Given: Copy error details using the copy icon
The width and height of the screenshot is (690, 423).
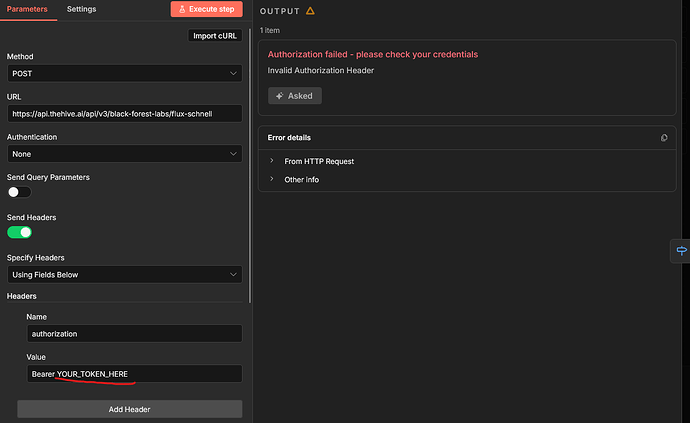Looking at the screenshot, I should [x=664, y=137].
